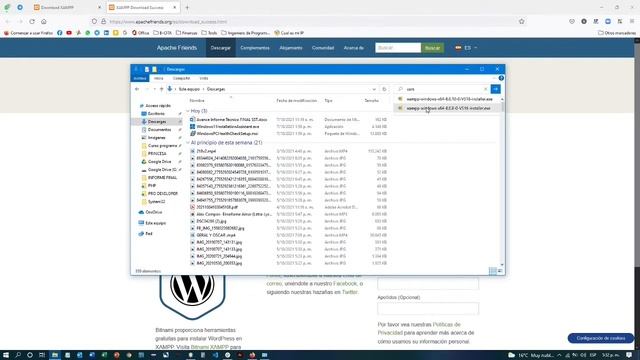This screenshot has width=640, height=360.
Task: Select highlighted xampp installer suggestion
Action: pos(447,108)
